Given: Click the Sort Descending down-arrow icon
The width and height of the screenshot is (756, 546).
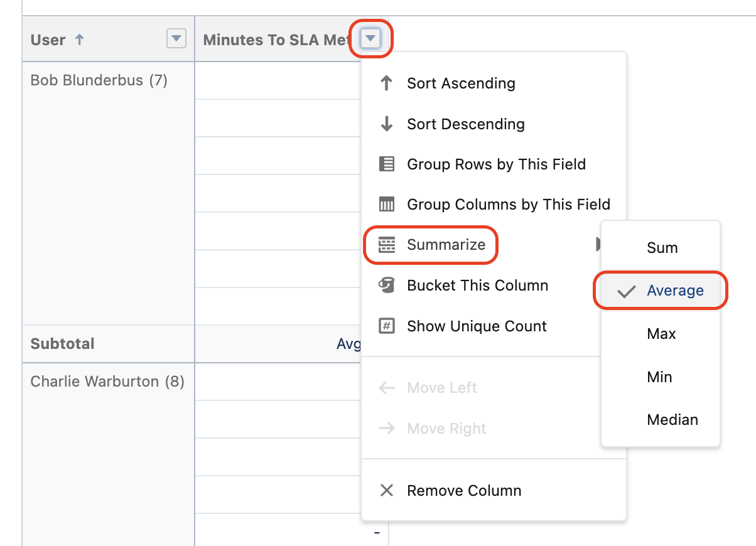Looking at the screenshot, I should [x=387, y=124].
